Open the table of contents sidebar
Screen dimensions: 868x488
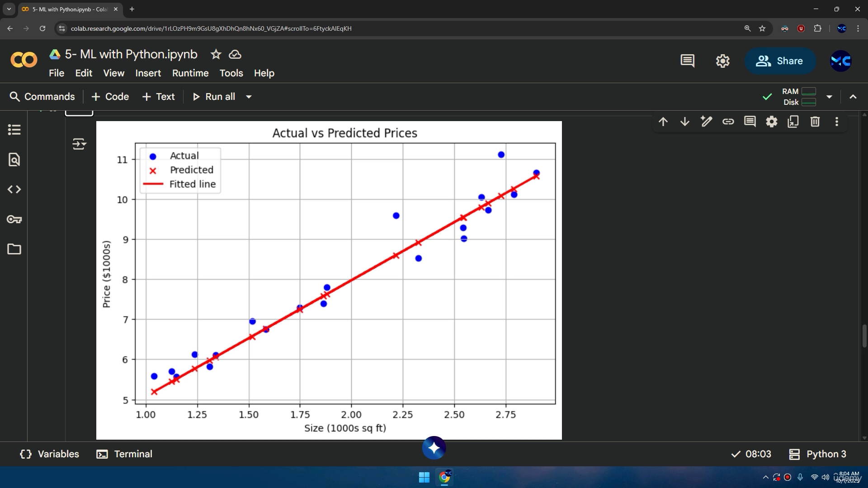pyautogui.click(x=14, y=130)
